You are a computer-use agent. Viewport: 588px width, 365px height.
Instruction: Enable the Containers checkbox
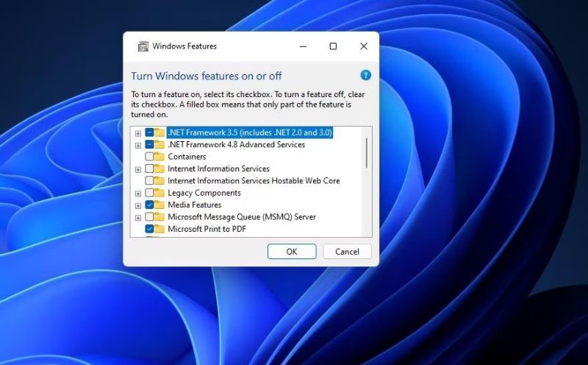click(x=149, y=157)
